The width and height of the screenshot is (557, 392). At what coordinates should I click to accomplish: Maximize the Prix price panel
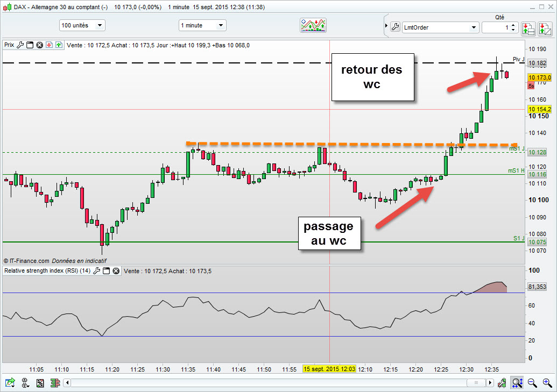(30, 45)
